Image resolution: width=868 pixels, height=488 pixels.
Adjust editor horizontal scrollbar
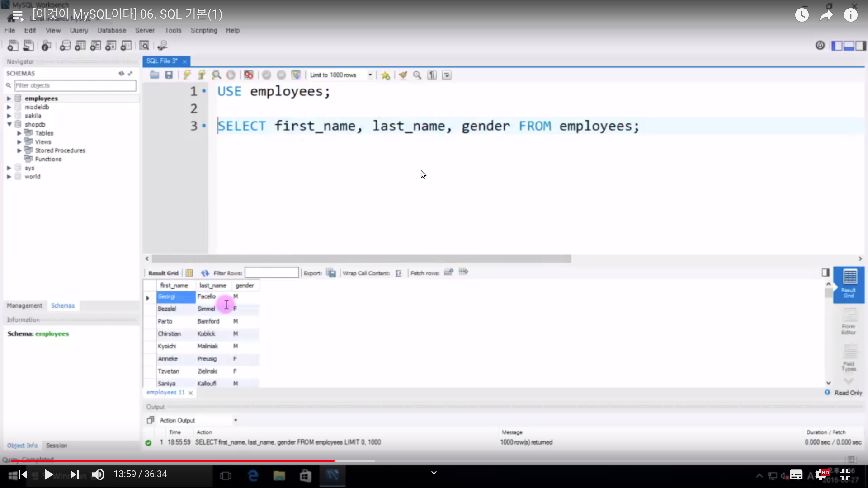pos(361,259)
